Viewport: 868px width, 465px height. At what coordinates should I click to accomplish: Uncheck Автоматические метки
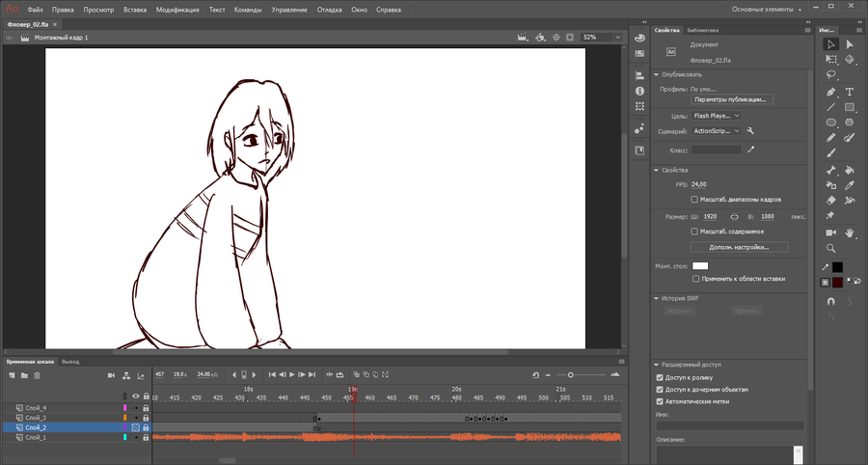coord(660,402)
